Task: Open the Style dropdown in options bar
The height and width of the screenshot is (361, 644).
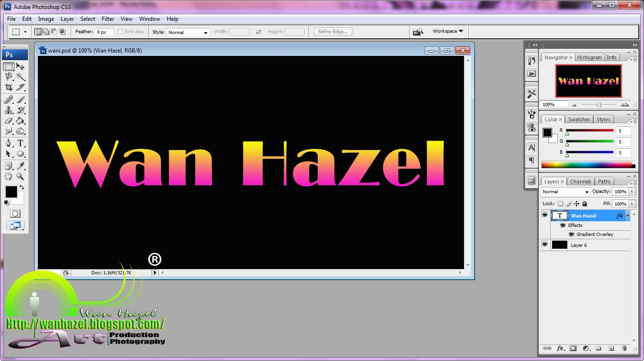Action: click(188, 32)
